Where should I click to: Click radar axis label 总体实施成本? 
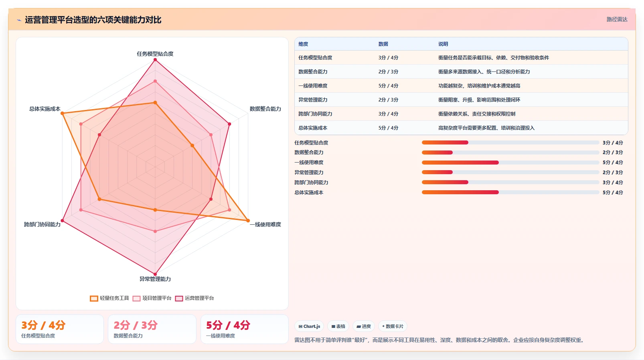pyautogui.click(x=45, y=109)
